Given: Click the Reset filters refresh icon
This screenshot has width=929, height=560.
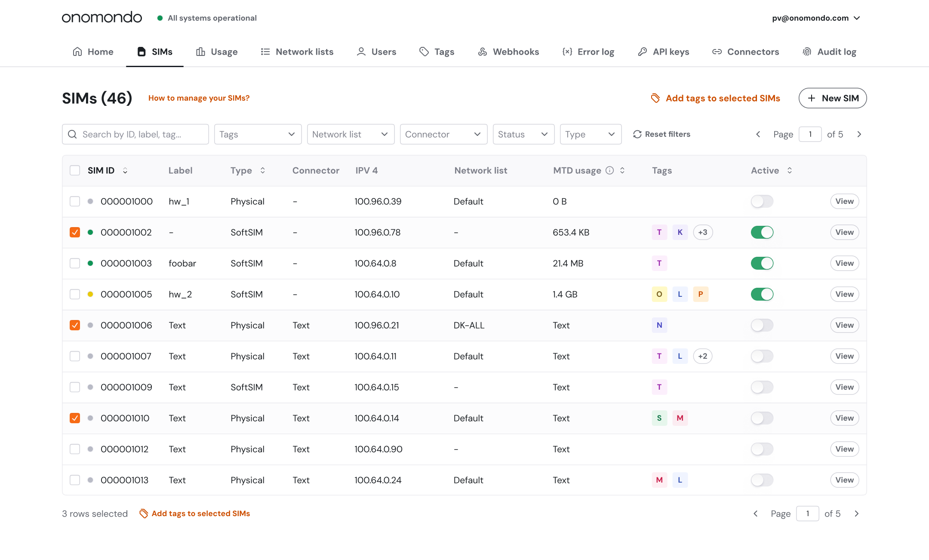Looking at the screenshot, I should tap(637, 134).
